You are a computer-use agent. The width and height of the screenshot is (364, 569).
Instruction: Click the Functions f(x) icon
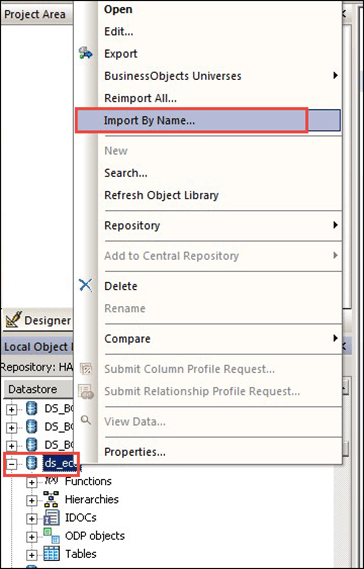pos(51,481)
